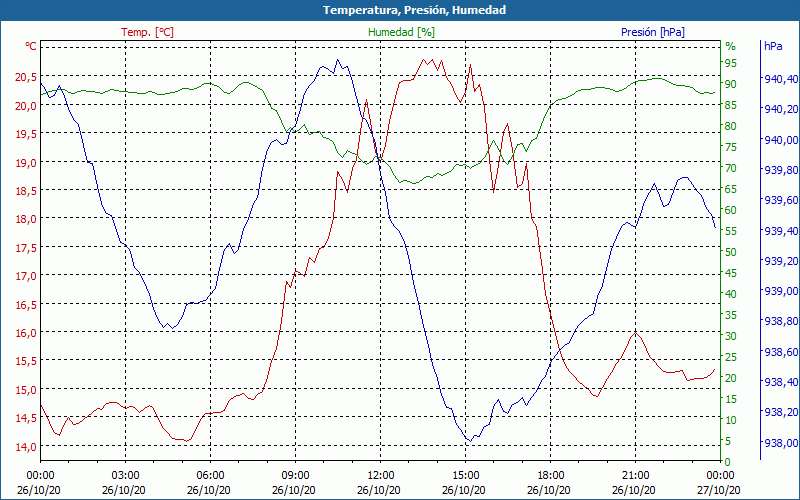The height and width of the screenshot is (500, 800).
Task: Pick the '938,00' pressure axis value
Action: [x=780, y=442]
